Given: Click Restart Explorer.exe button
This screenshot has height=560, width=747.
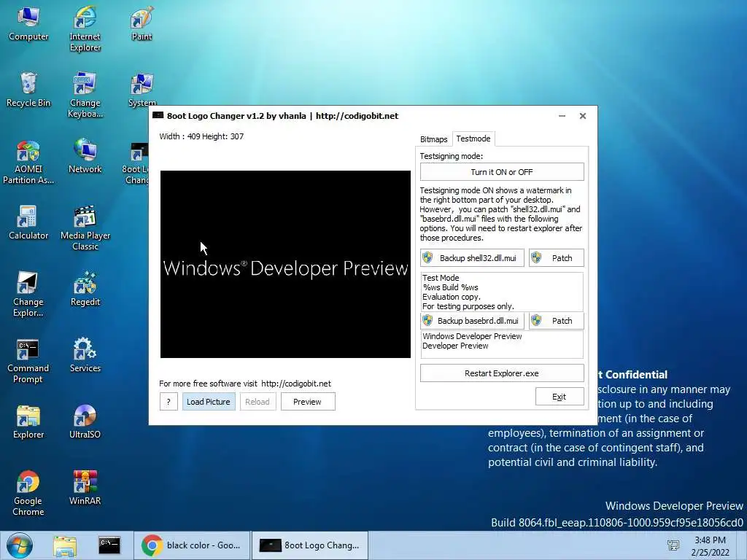Looking at the screenshot, I should click(502, 373).
